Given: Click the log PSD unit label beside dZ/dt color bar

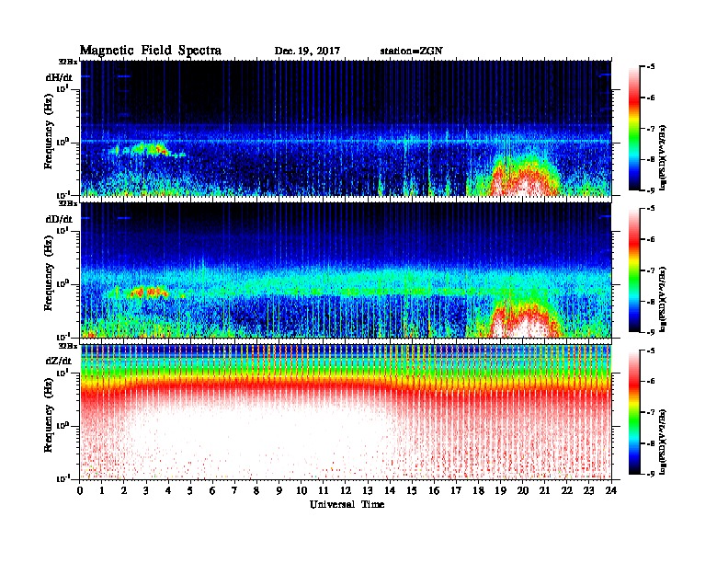Looking at the screenshot, I should point(663,441).
